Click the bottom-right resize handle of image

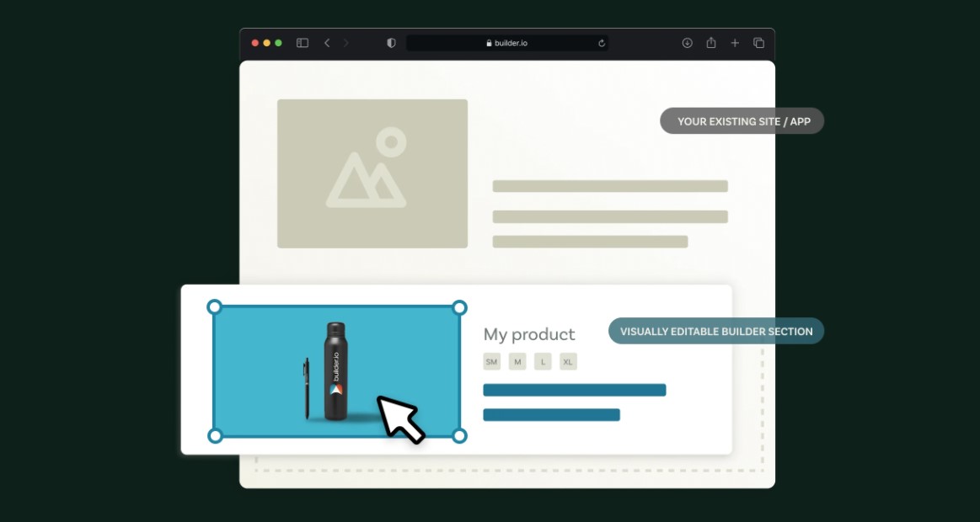[x=459, y=436]
